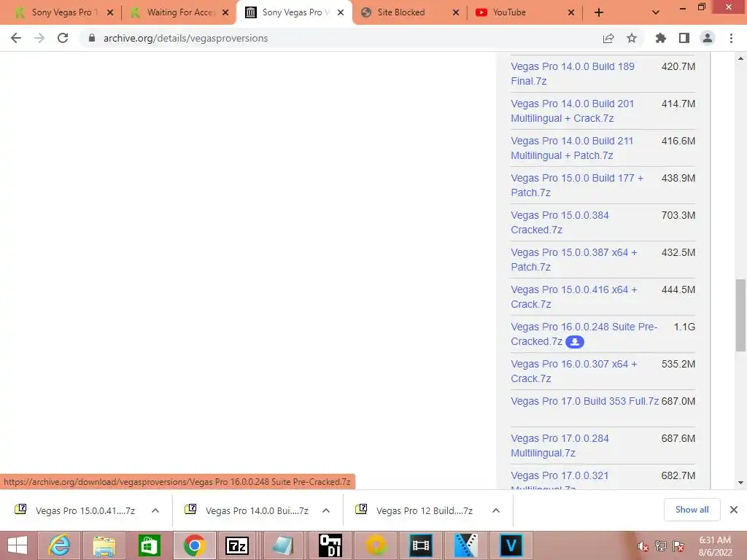The height and width of the screenshot is (560, 747).
Task: Open the blue clapperboard taskbar app
Action: pyautogui.click(x=466, y=545)
